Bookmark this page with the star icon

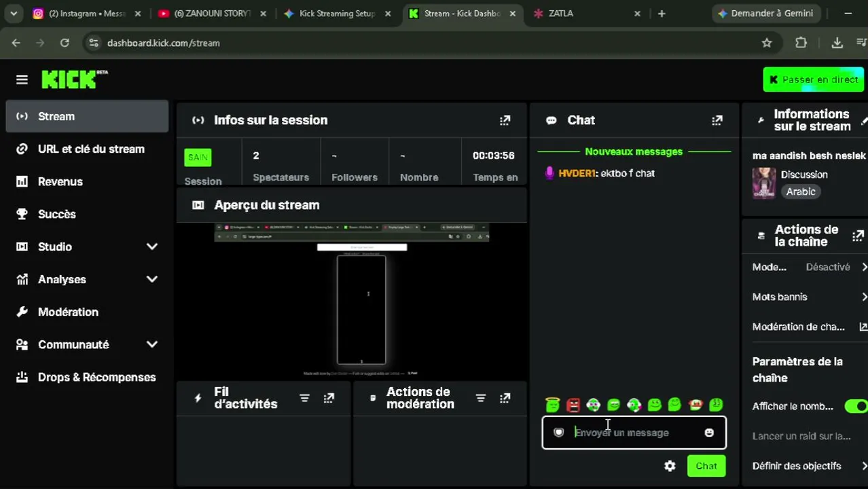[x=767, y=43]
